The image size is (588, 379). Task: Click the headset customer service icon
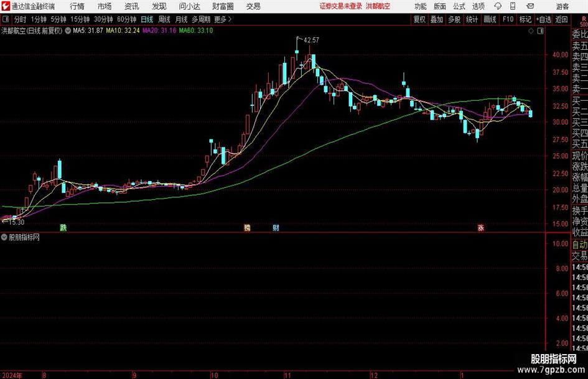tap(498, 6)
